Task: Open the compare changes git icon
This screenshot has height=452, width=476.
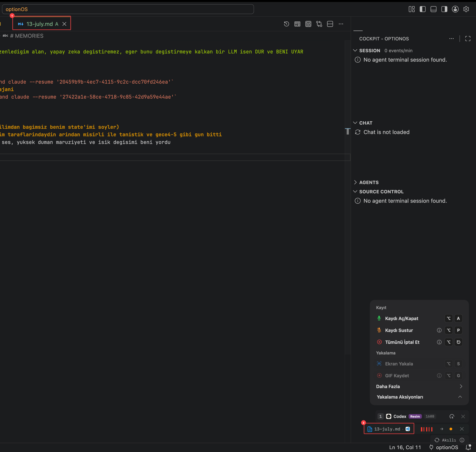Action: tap(319, 24)
